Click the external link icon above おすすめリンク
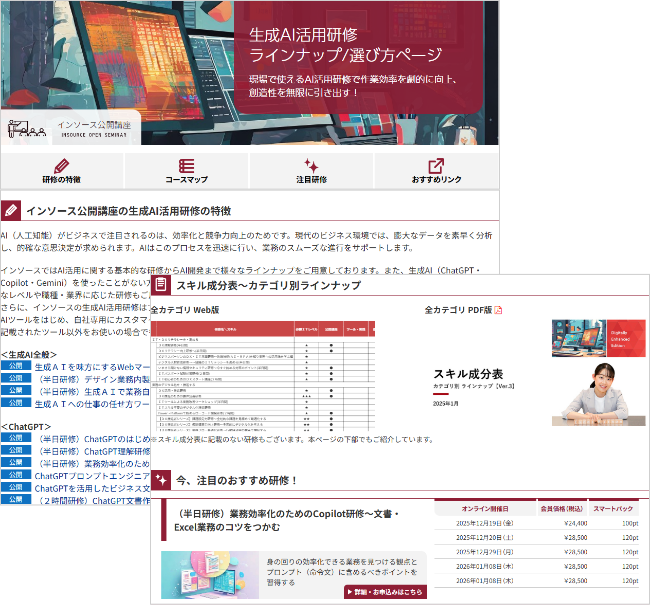This screenshot has height=605, width=650. 436,166
